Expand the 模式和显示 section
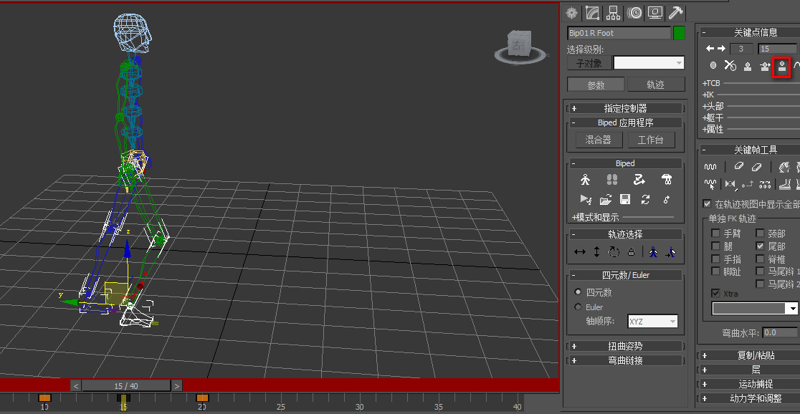802x416 pixels. tap(595, 217)
